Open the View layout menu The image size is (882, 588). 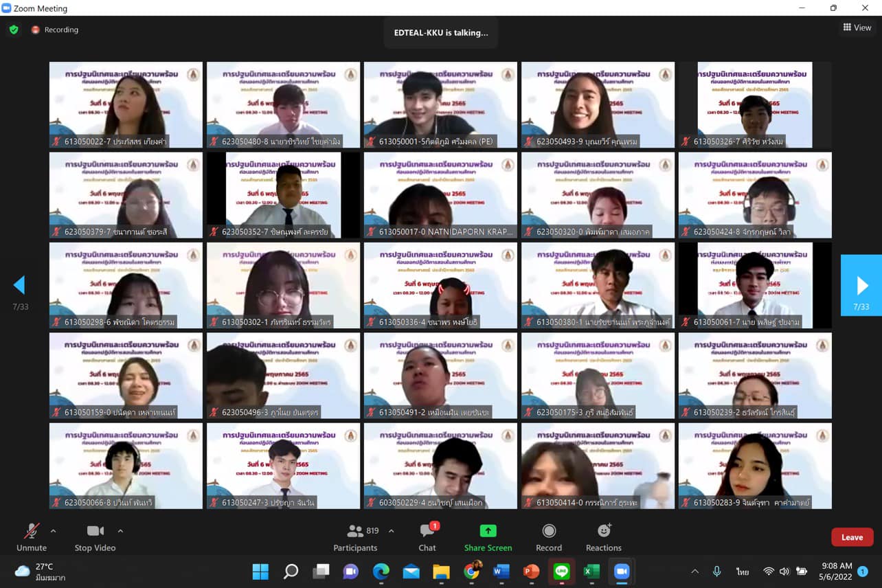(x=857, y=27)
